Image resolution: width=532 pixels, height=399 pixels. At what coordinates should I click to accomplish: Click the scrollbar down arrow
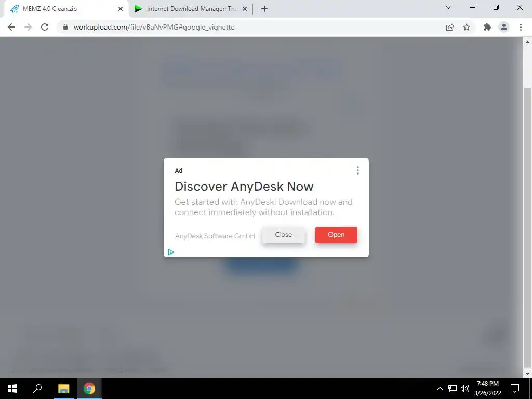(x=527, y=374)
